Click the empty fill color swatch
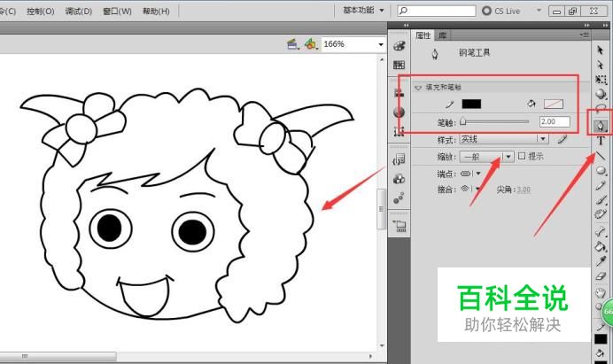Viewport: 613px width, 364px height. [x=554, y=104]
